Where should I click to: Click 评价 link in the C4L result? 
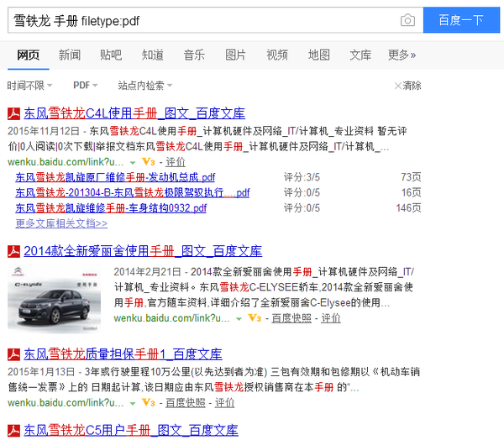(x=176, y=162)
